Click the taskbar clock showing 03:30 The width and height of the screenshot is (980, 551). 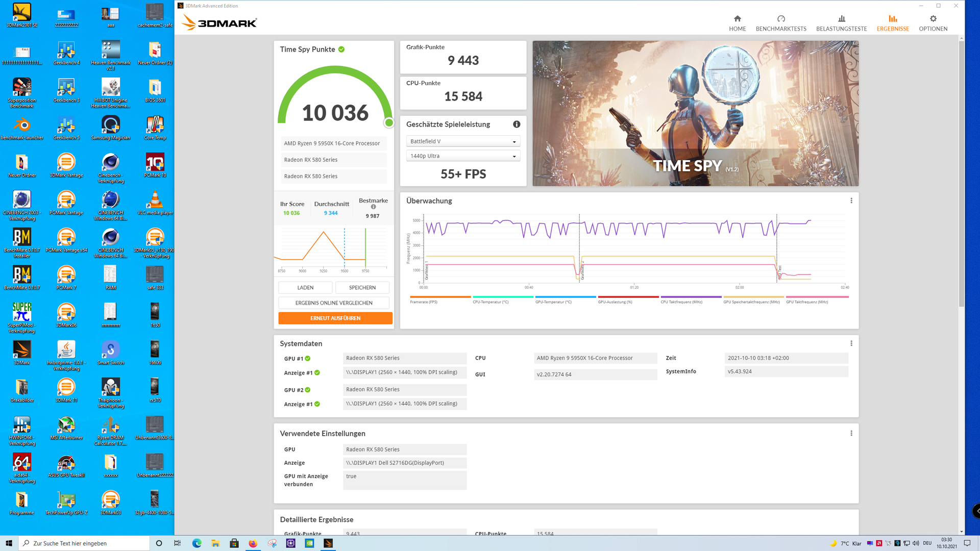[946, 543]
